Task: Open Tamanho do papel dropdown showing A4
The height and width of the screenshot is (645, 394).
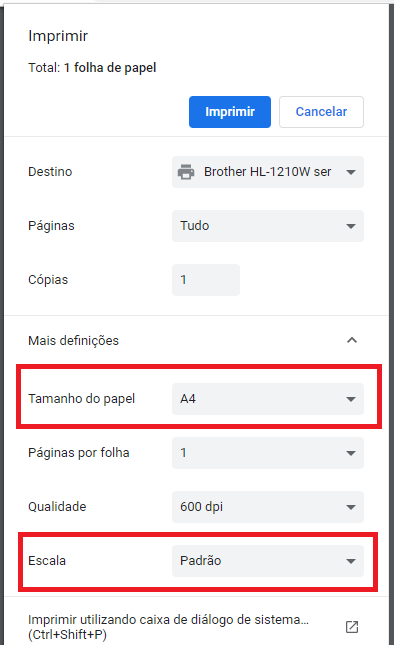Action: (x=268, y=399)
